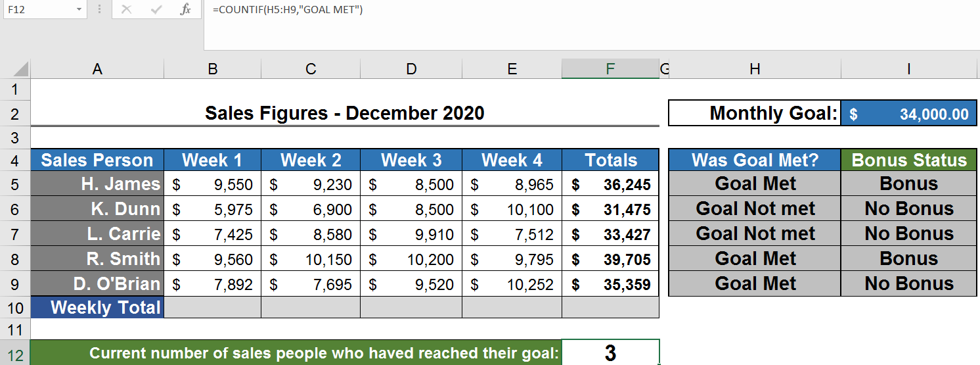Click the Was Goal Met? header cell
The height and width of the screenshot is (365, 980).
(x=755, y=160)
